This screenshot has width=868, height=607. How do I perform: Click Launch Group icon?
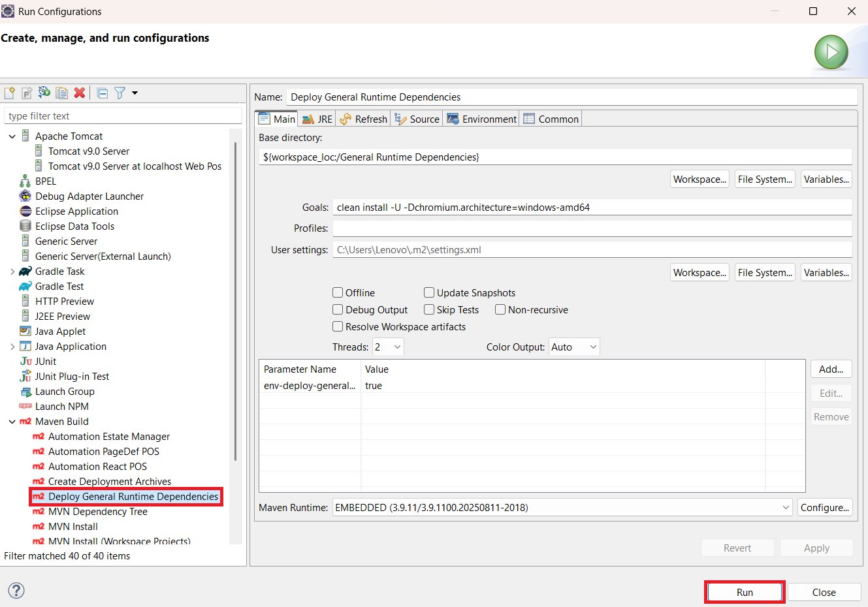pos(25,392)
